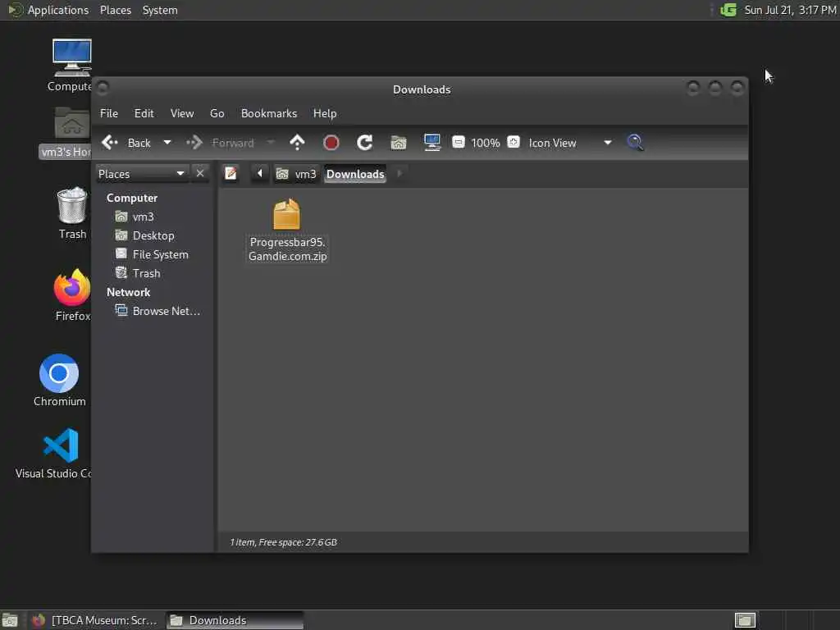840x630 pixels.
Task: Switch to TBCA Museum Firefox taskbar window
Action: [95, 620]
